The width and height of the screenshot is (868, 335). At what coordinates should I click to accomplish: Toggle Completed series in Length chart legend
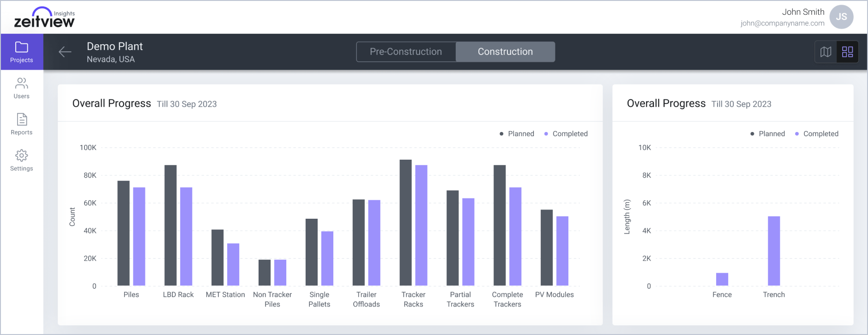coord(816,134)
